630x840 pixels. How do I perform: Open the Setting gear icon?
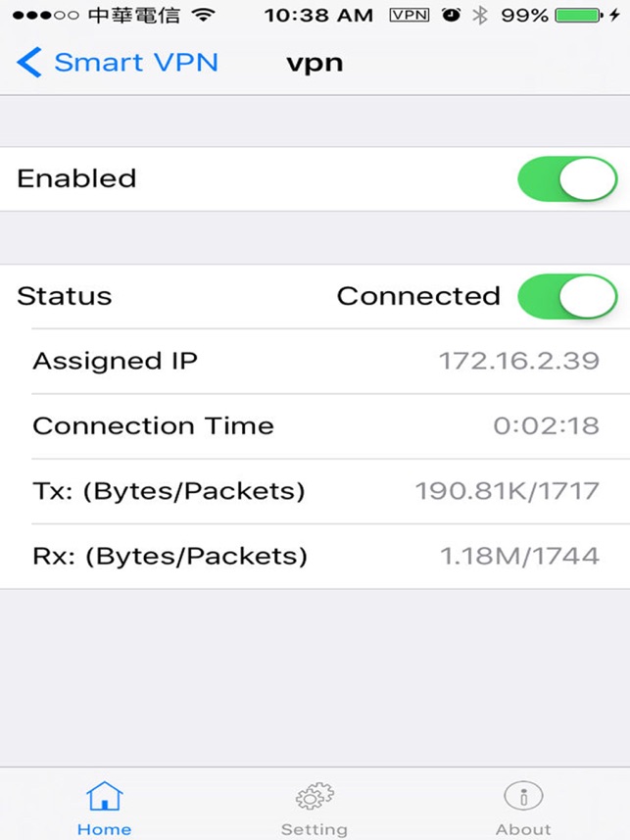coord(315,796)
